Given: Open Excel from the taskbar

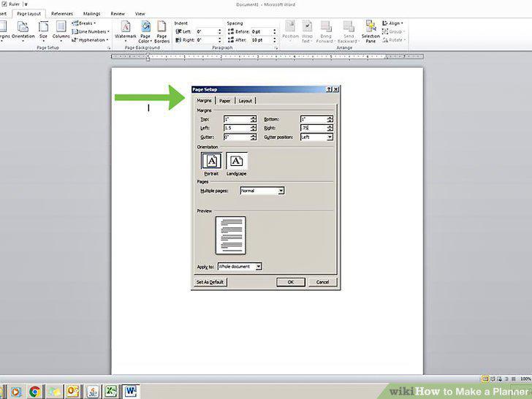Looking at the screenshot, I should tap(111, 392).
